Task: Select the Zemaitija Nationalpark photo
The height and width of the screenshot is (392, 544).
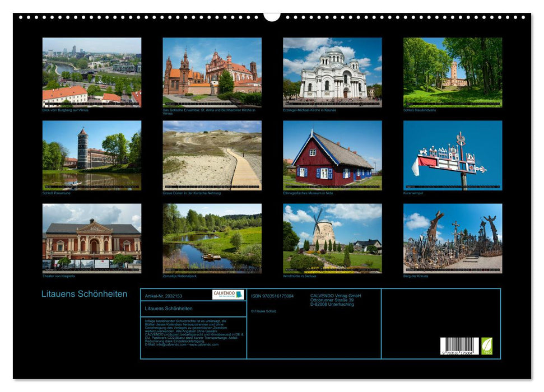Action: (212, 238)
